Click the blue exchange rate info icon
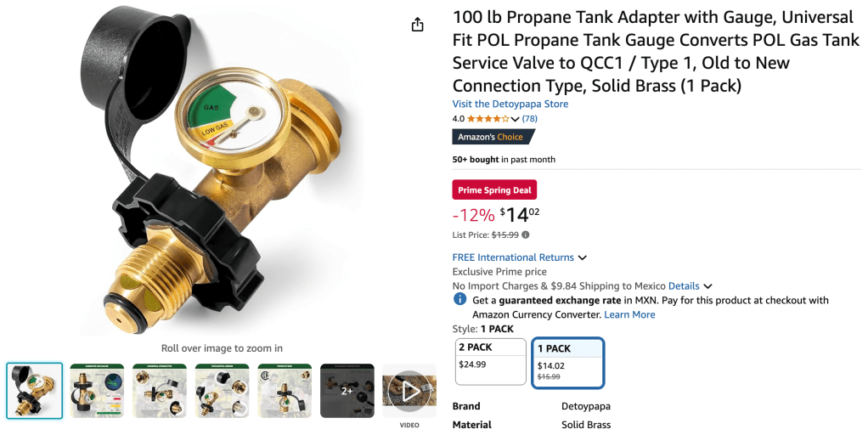The height and width of the screenshot is (435, 868). tap(459, 300)
